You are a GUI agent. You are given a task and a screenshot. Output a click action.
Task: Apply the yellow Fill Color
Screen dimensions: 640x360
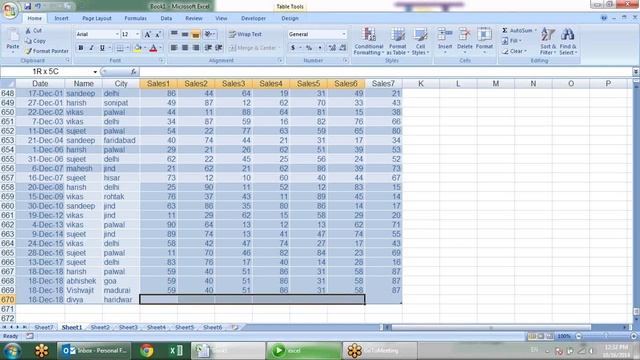click(x=138, y=48)
